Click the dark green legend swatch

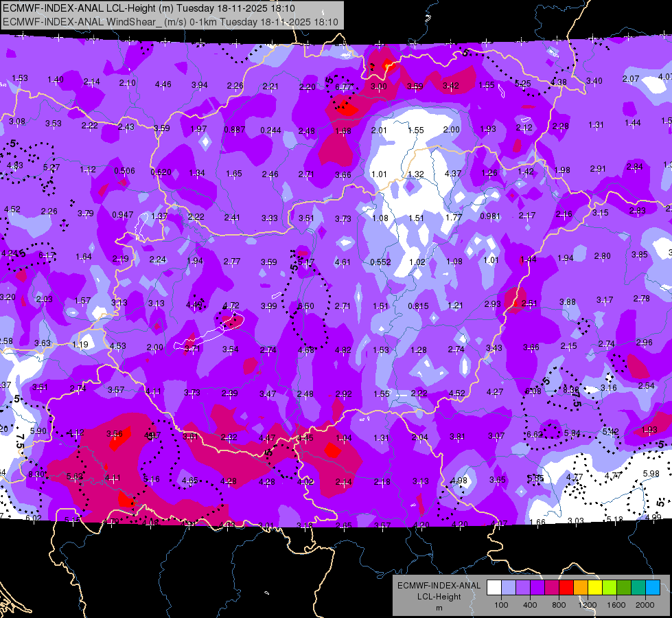(x=624, y=588)
